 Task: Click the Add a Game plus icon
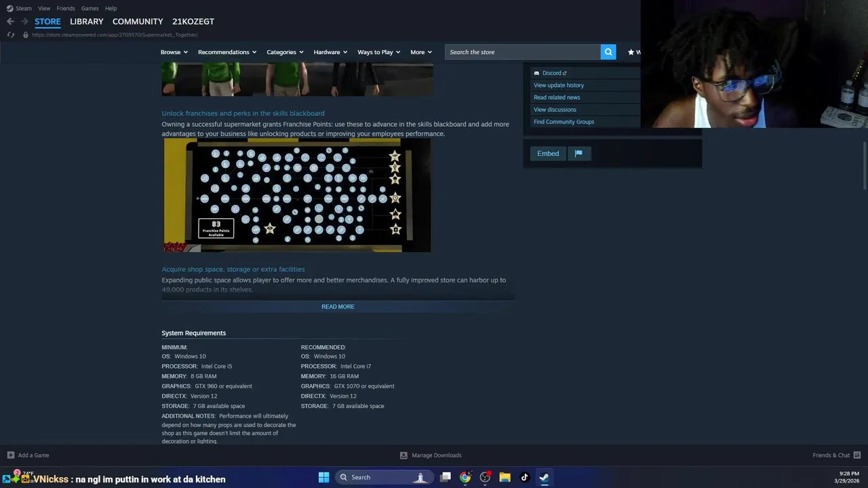point(10,455)
